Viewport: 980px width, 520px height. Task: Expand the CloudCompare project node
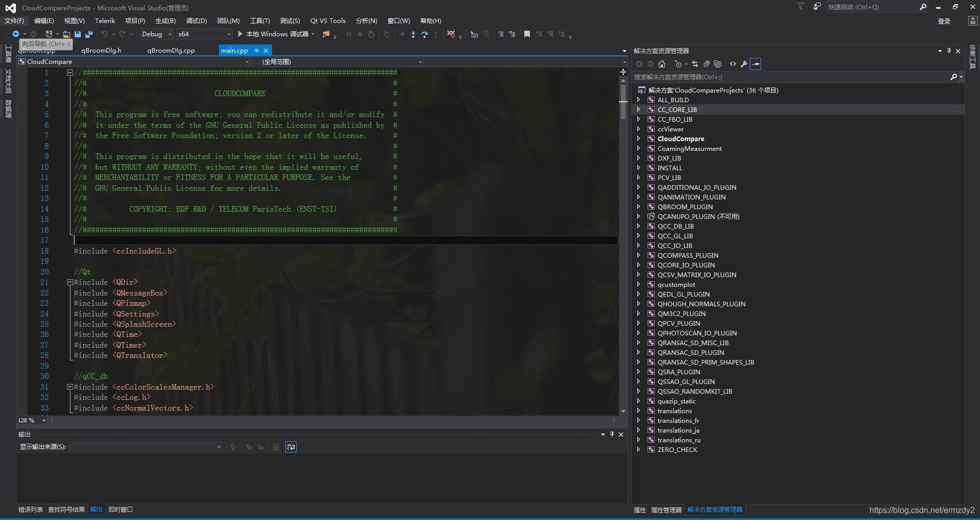638,139
